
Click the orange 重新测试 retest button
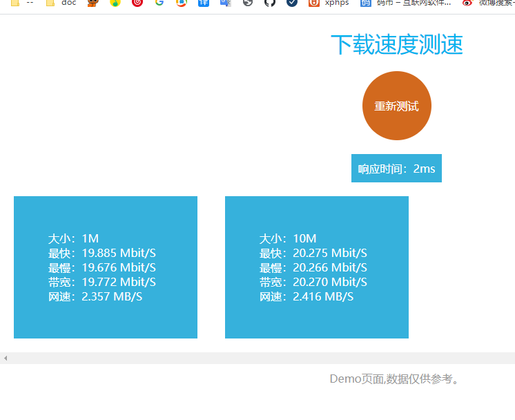tap(396, 106)
